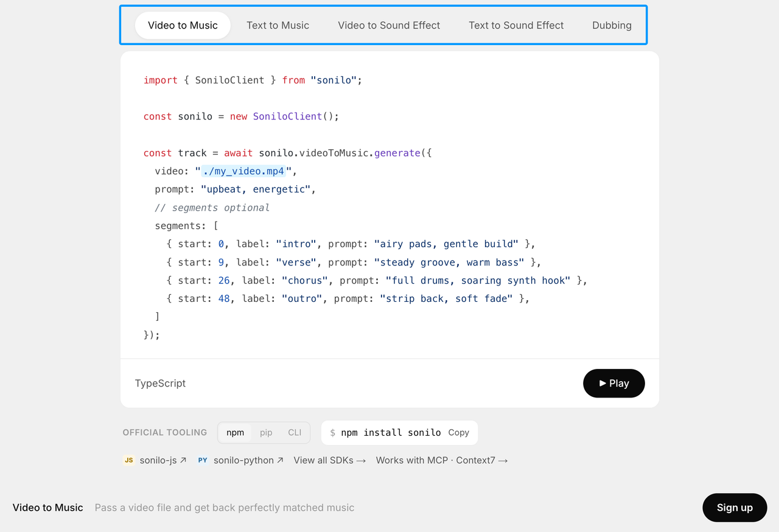The width and height of the screenshot is (779, 532).
Task: Click the SonioClient import line
Action: [253, 80]
